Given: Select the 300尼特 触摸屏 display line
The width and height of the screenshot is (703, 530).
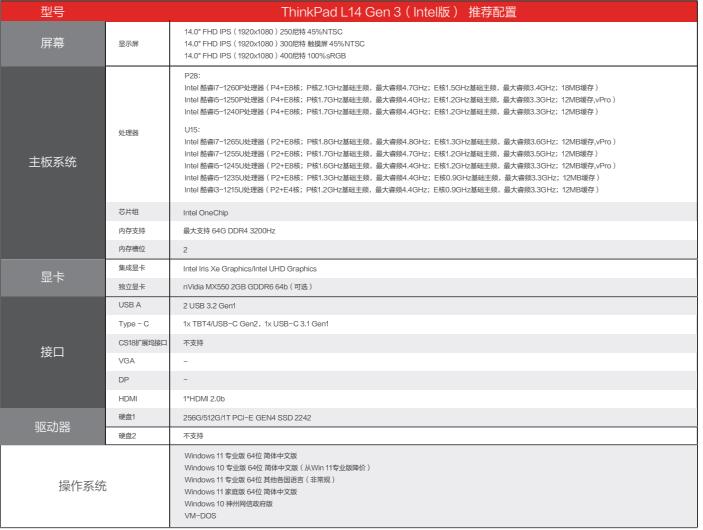Looking at the screenshot, I should [x=274, y=44].
